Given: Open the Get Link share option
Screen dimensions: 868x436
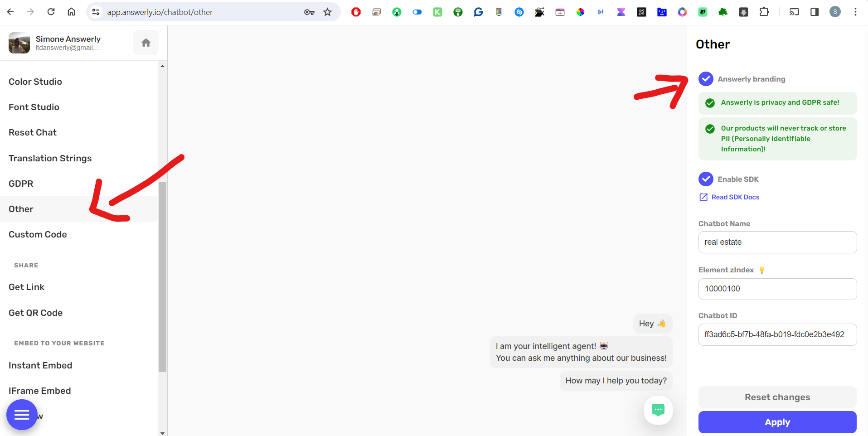Looking at the screenshot, I should pos(26,287).
